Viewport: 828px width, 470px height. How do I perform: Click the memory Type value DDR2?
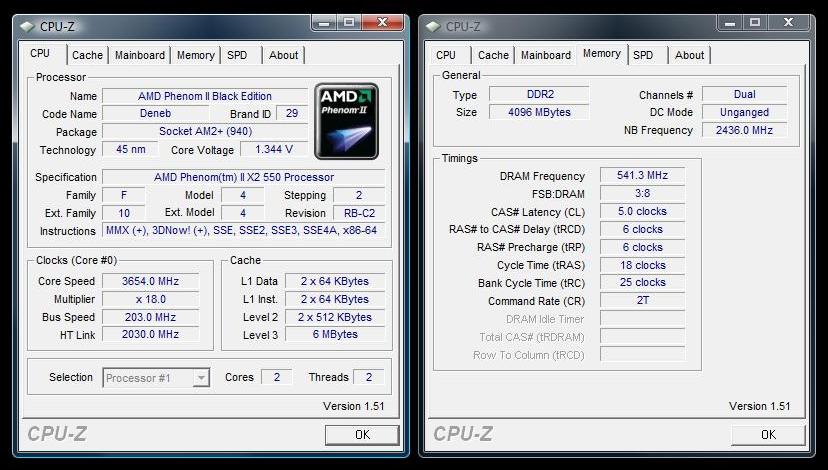click(x=540, y=95)
